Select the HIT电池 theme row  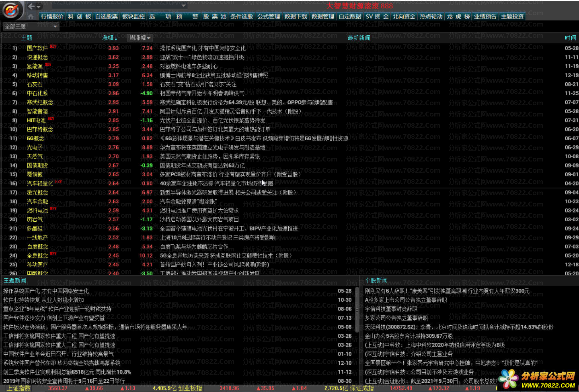pos(289,120)
